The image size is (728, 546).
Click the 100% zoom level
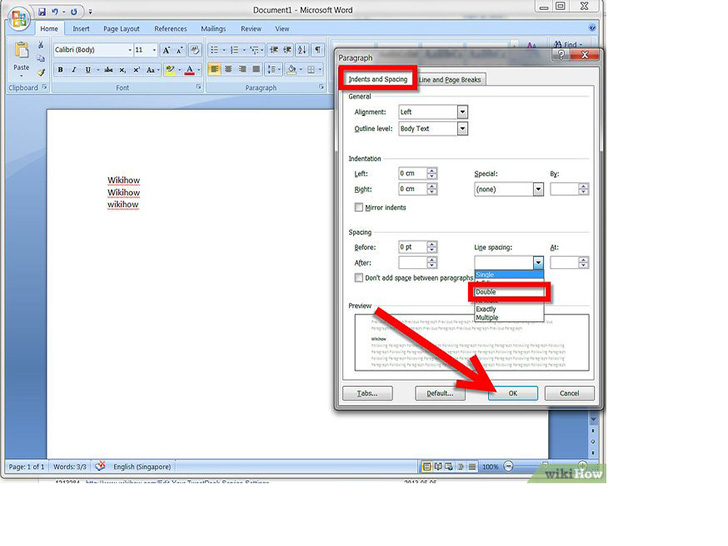click(490, 467)
